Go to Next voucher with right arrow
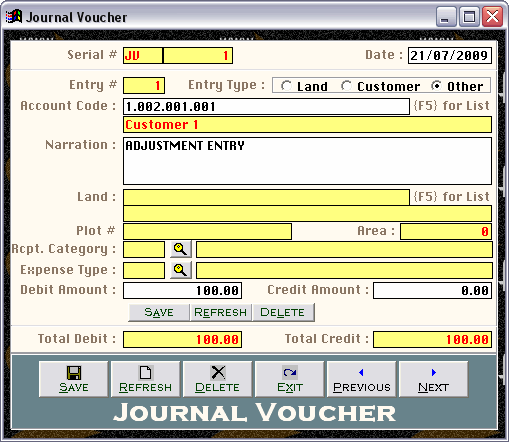This screenshot has height=442, width=509. (433, 379)
